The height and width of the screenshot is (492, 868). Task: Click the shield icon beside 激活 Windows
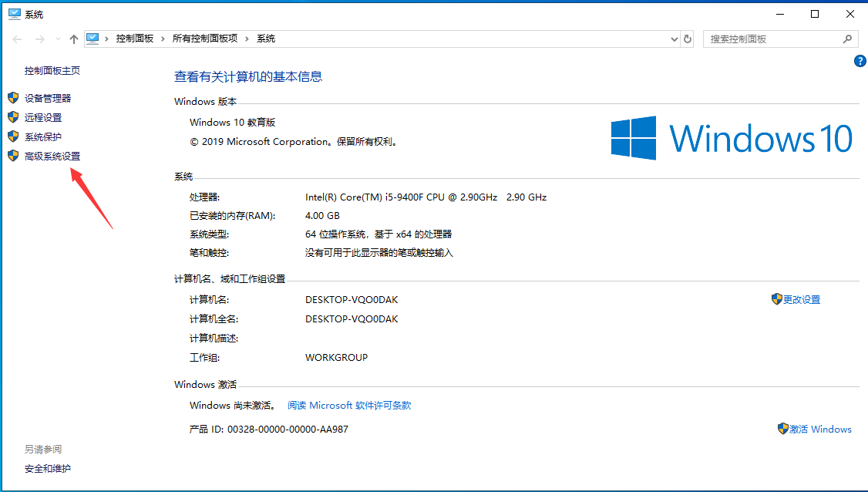coord(784,429)
